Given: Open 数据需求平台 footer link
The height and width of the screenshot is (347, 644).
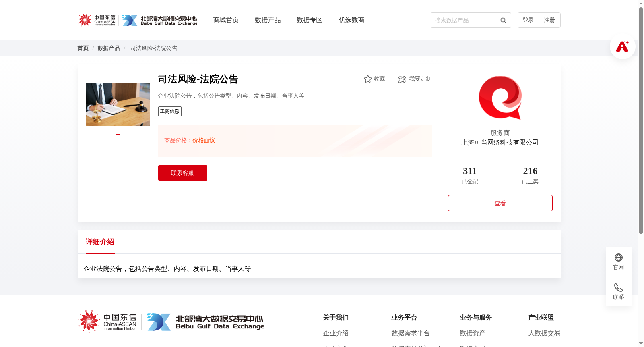Looking at the screenshot, I should pyautogui.click(x=411, y=333).
